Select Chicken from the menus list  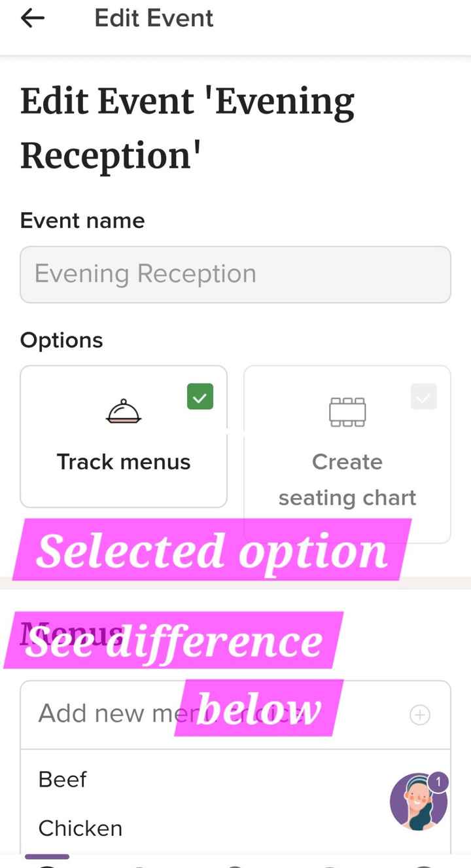click(80, 828)
